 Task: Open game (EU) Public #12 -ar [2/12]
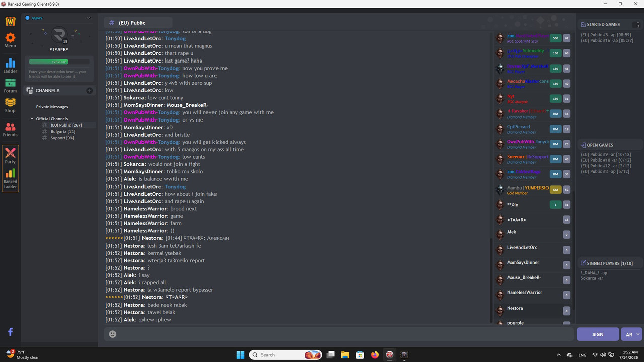[606, 166]
